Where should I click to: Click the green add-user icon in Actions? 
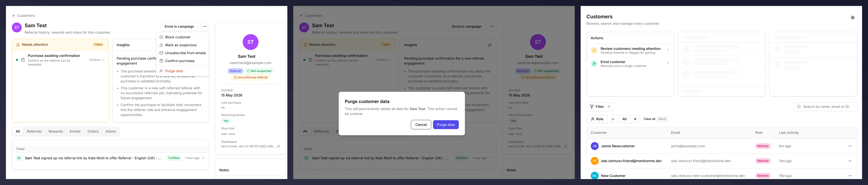(594, 63)
